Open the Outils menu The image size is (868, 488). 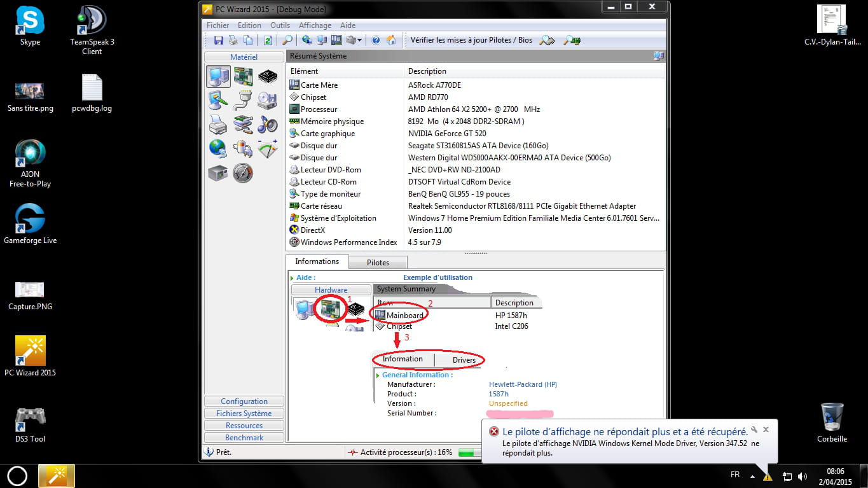280,25
